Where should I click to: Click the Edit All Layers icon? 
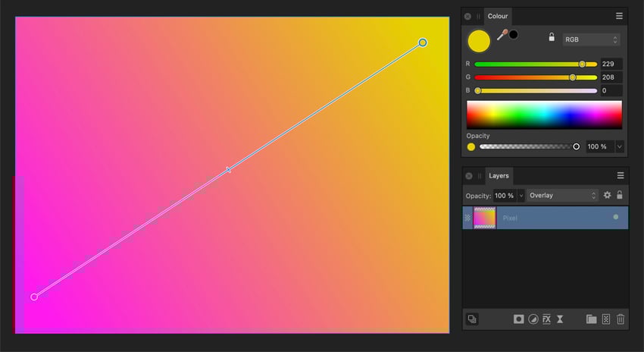click(472, 319)
